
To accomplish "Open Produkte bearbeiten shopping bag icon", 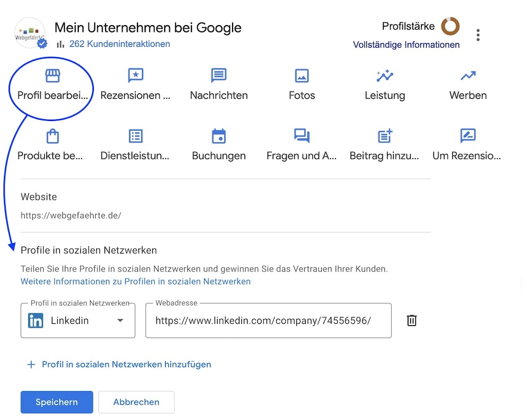I will pos(52,136).
